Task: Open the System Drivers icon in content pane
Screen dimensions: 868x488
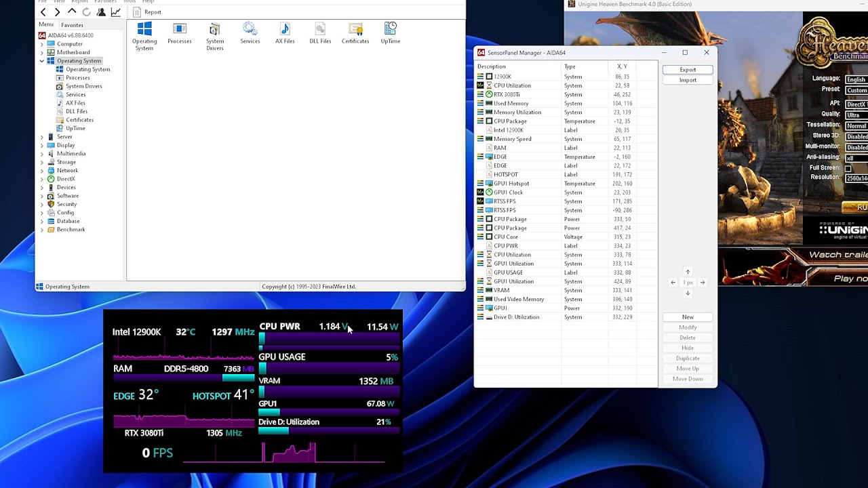Action: pyautogui.click(x=215, y=36)
